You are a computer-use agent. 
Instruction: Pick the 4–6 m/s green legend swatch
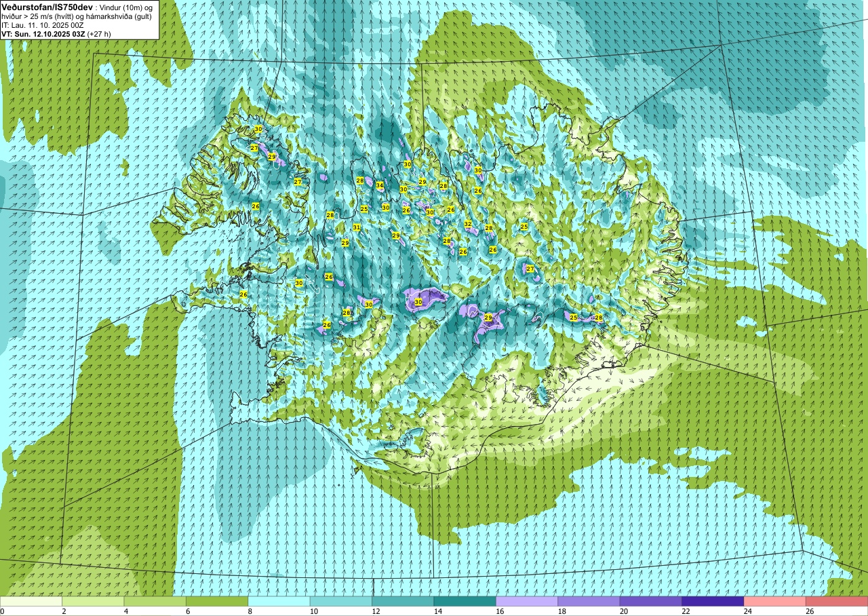pos(155,602)
